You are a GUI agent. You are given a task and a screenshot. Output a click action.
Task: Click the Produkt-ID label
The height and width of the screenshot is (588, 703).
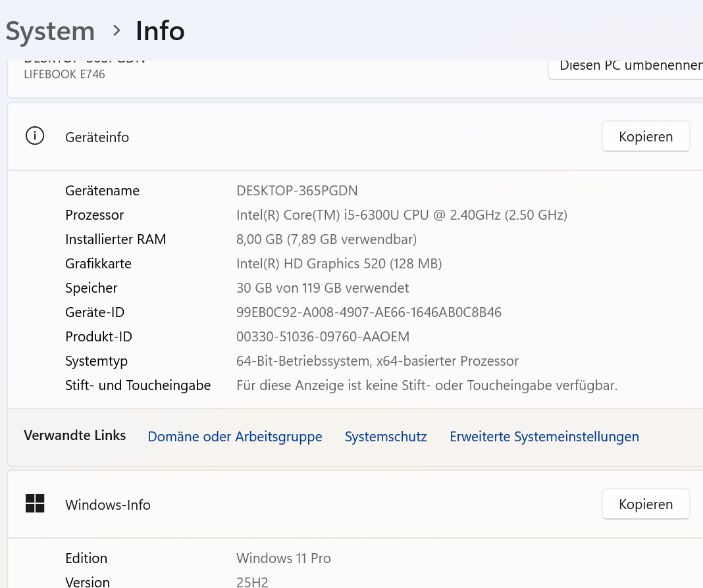click(99, 337)
